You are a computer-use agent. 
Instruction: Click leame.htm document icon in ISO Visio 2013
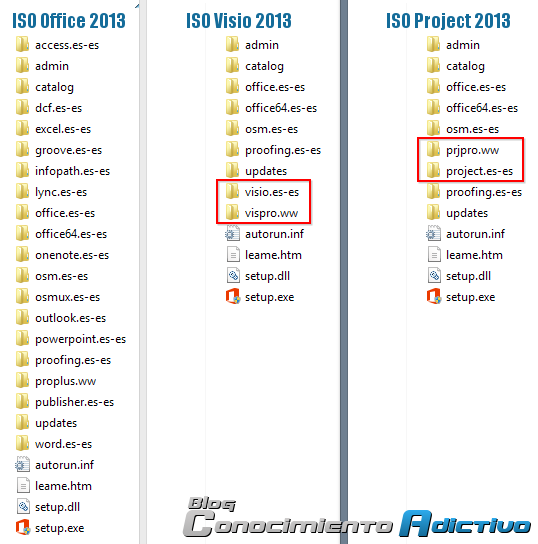(233, 255)
